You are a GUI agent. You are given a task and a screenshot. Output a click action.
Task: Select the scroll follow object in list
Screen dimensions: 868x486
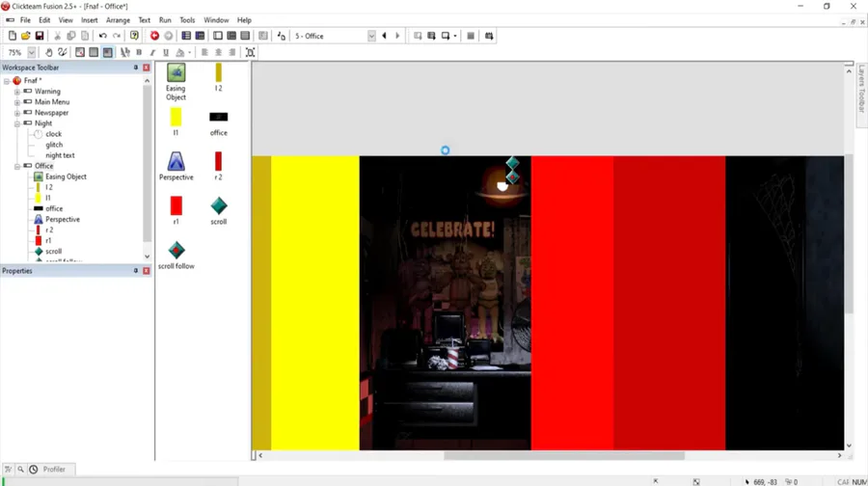176,256
